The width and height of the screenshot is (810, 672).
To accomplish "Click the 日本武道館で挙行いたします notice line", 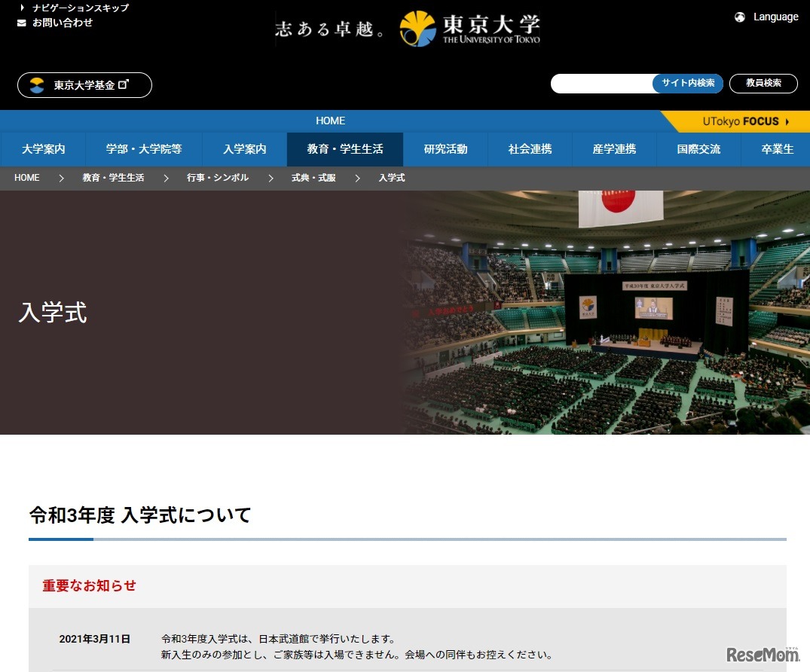I will tap(279, 639).
